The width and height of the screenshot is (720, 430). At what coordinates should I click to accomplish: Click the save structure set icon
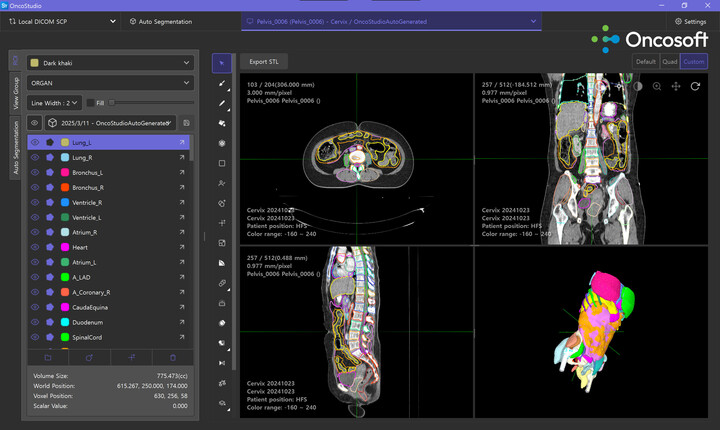(x=186, y=123)
